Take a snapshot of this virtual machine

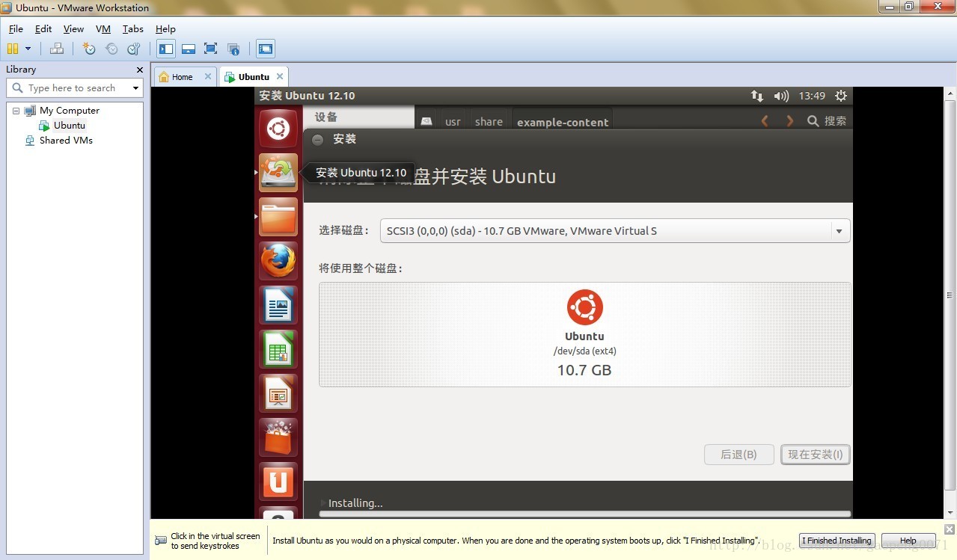89,49
